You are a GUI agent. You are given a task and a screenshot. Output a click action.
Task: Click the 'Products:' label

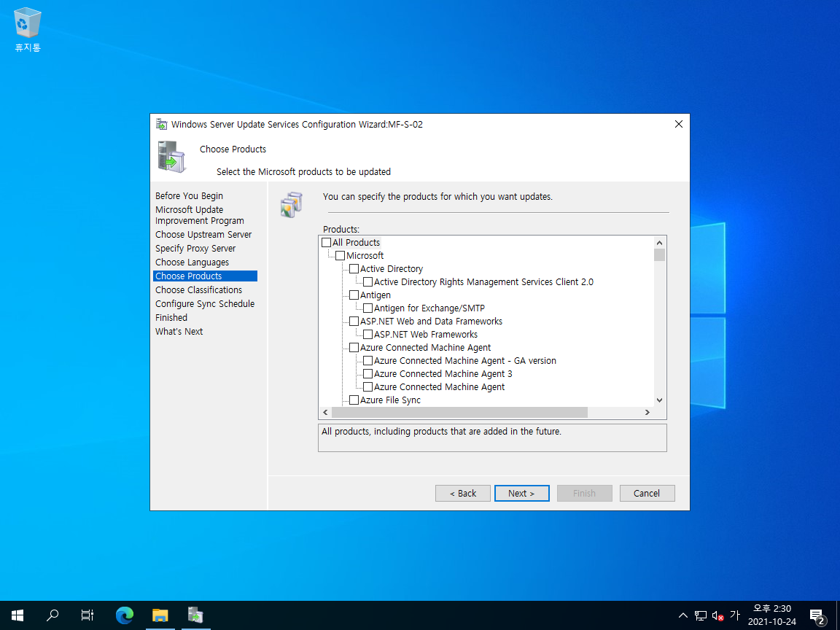click(341, 229)
